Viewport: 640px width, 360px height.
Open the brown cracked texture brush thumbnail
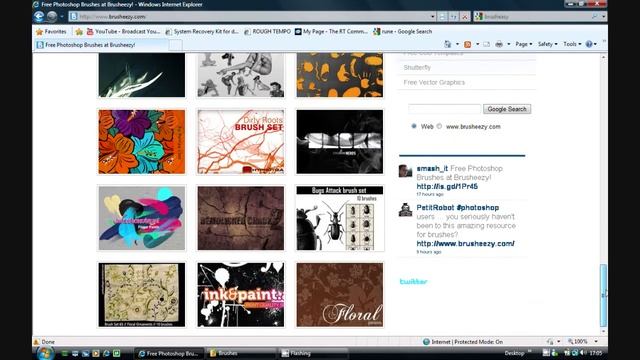(241, 218)
